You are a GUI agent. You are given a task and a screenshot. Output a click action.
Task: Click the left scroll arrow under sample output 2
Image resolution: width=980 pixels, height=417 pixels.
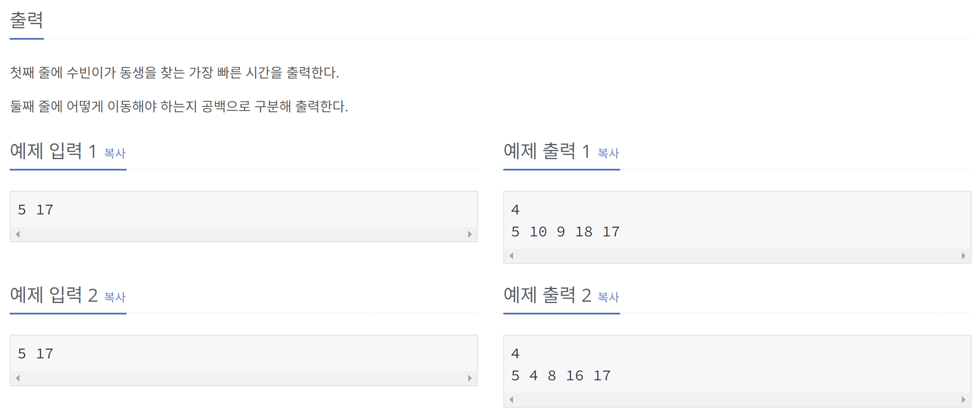512,399
